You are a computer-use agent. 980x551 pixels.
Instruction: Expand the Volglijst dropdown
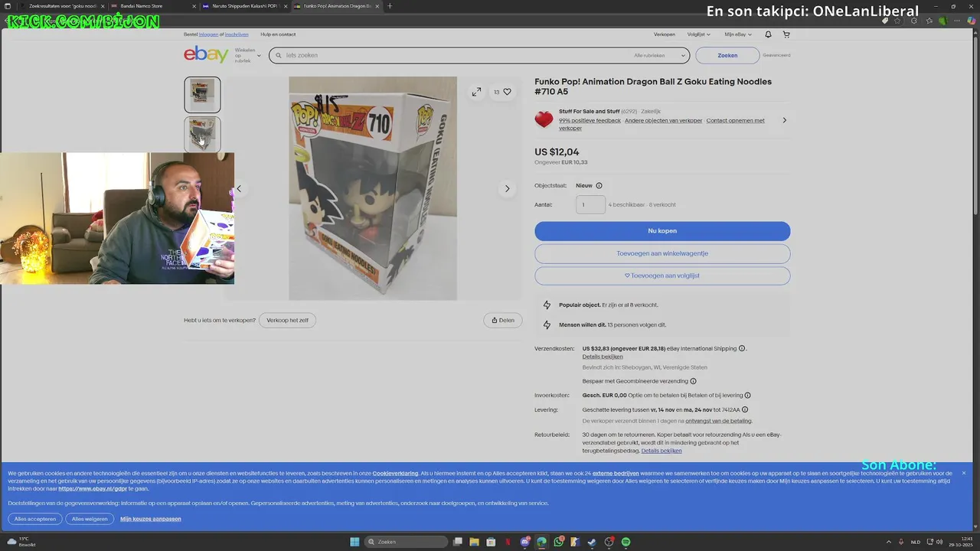(699, 34)
